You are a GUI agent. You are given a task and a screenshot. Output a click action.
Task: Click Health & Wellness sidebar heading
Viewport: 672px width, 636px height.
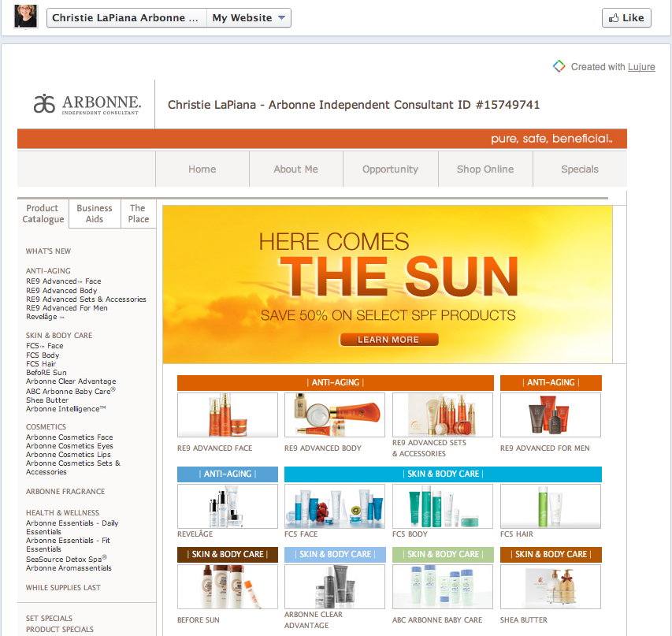[x=62, y=513]
